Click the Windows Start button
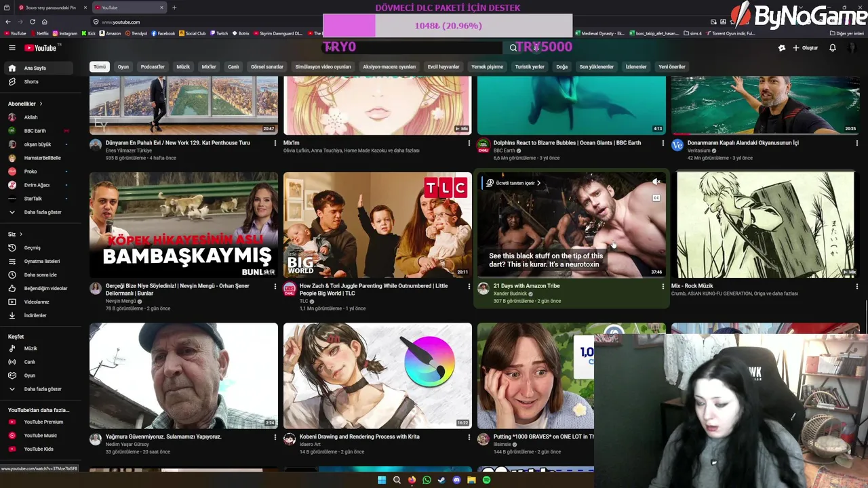Viewport: 868px width, 488px height. coord(382,480)
